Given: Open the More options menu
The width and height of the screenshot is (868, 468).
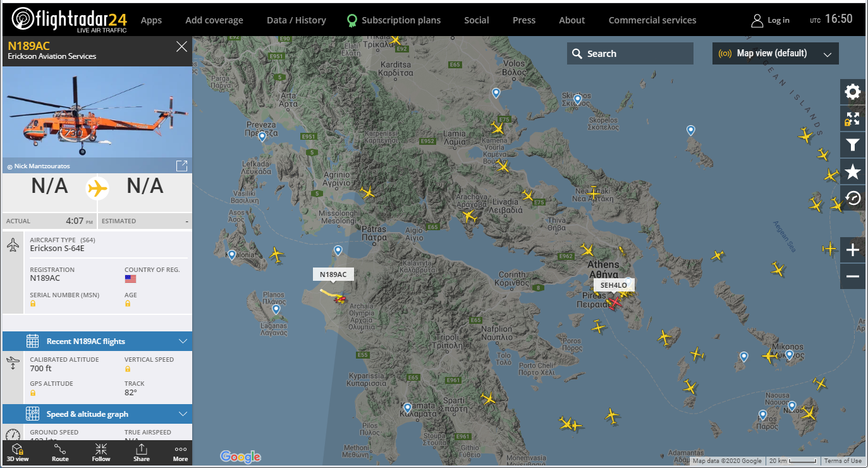Looking at the screenshot, I should pyautogui.click(x=180, y=452).
